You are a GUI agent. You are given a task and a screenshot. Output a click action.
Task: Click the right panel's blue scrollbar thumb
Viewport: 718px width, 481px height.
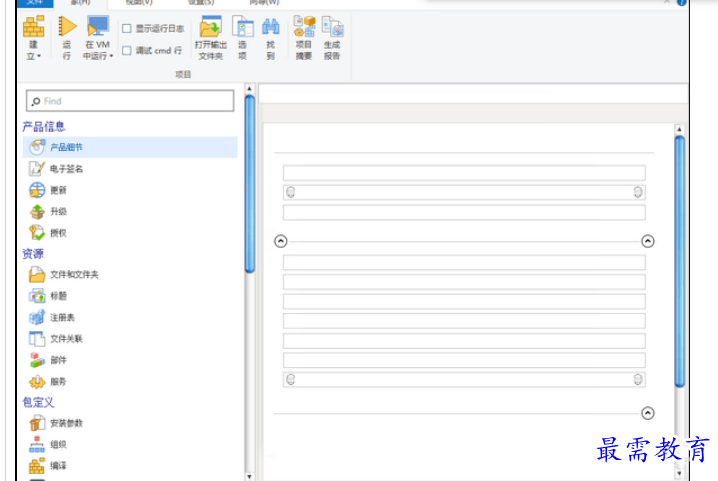pyautogui.click(x=680, y=261)
